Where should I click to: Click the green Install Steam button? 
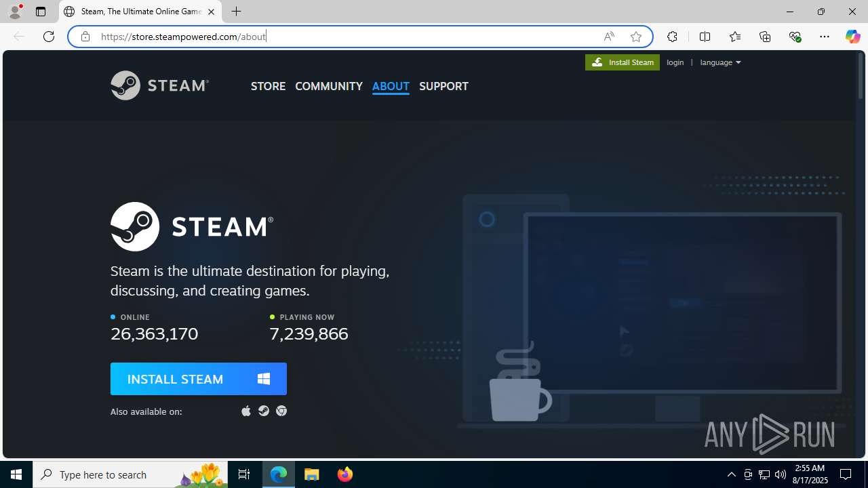(623, 62)
